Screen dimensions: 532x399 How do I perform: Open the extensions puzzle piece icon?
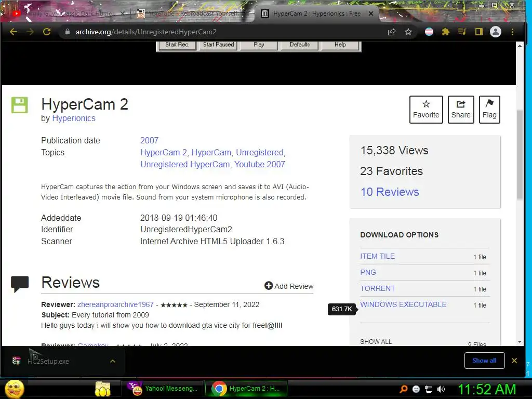(x=445, y=32)
